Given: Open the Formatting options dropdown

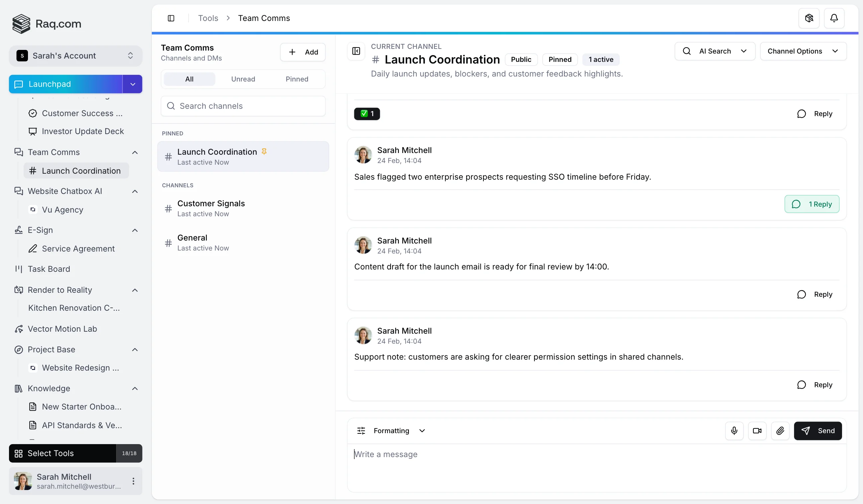Looking at the screenshot, I should [x=391, y=430].
